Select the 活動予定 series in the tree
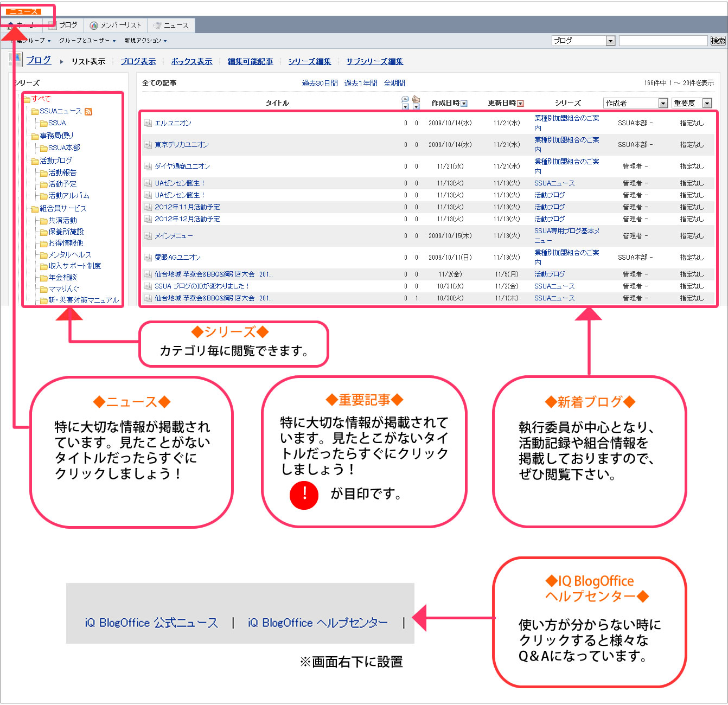 [x=62, y=184]
